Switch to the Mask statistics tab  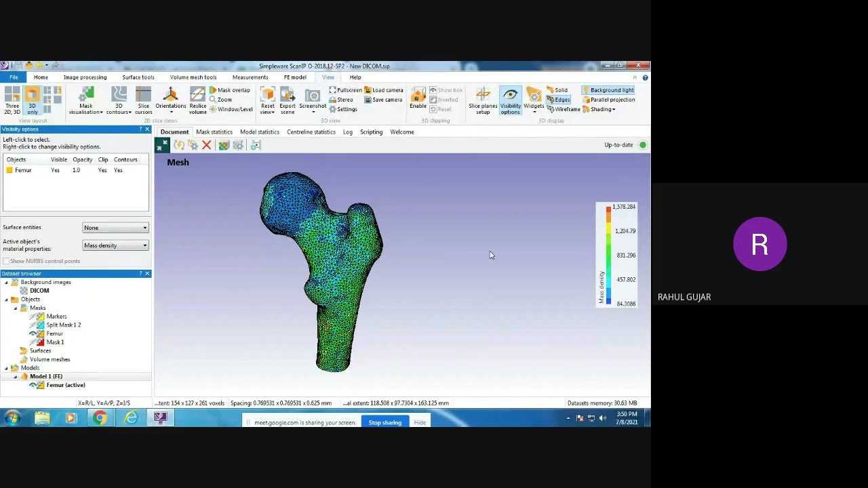[x=214, y=132]
